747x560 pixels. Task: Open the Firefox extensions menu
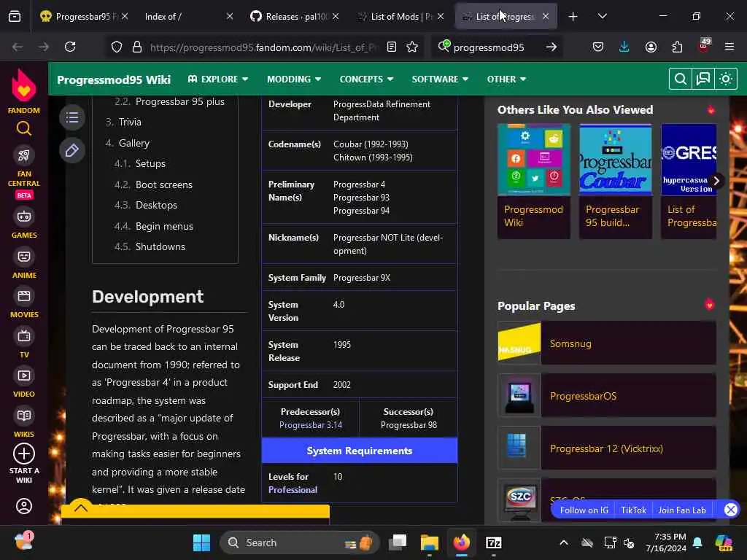(x=677, y=47)
